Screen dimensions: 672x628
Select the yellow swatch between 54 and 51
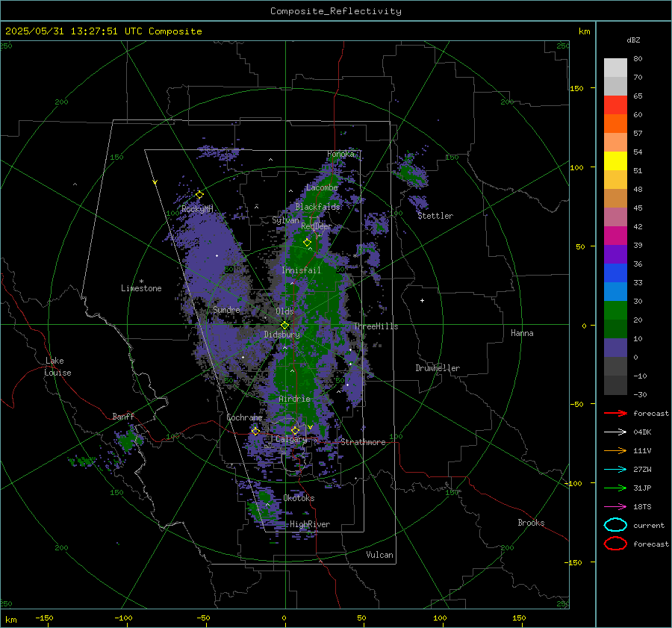615,161
